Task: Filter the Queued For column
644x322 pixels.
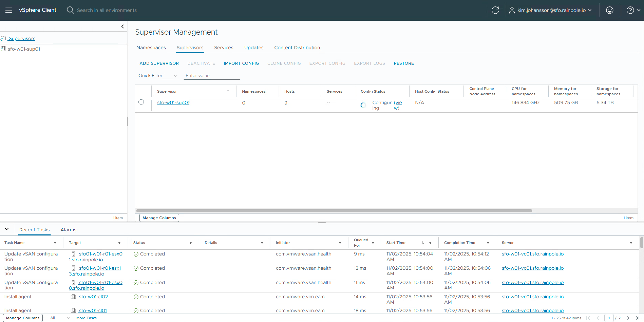Action: pyautogui.click(x=373, y=243)
